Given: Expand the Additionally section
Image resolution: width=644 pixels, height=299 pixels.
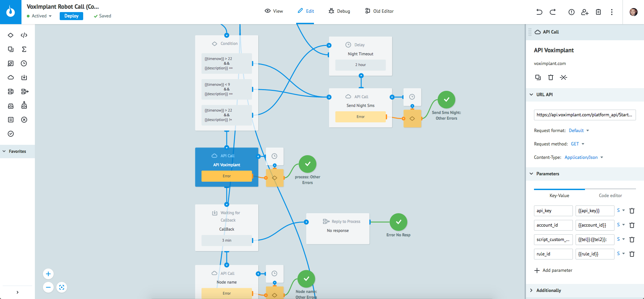Looking at the screenshot, I should 548,290.
